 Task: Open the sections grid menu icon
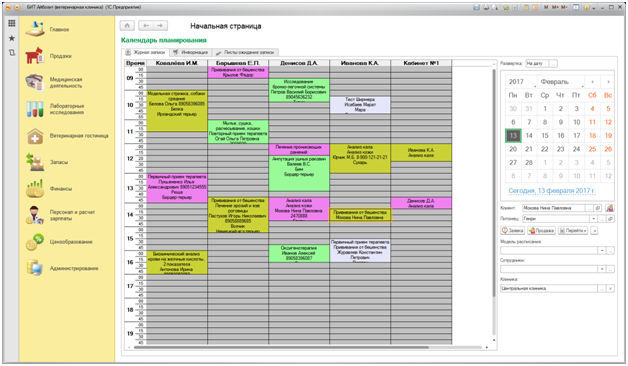[12, 23]
